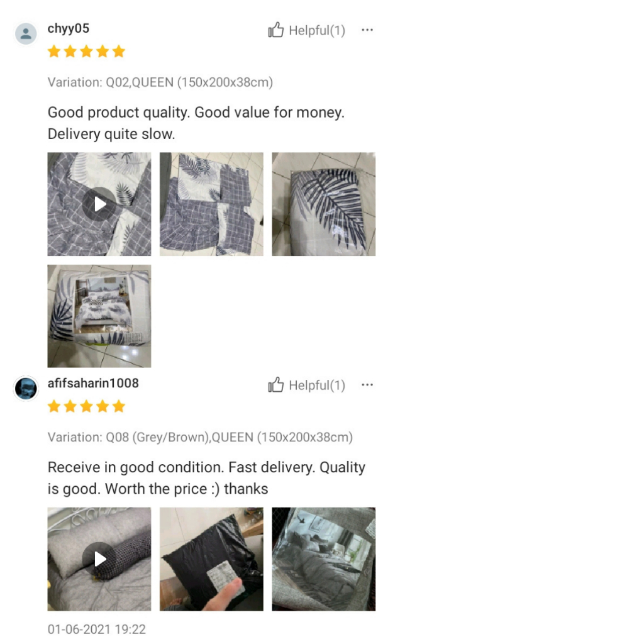Mark chyy05's review Helpful(1)
This screenshot has width=644, height=644.
point(306,30)
